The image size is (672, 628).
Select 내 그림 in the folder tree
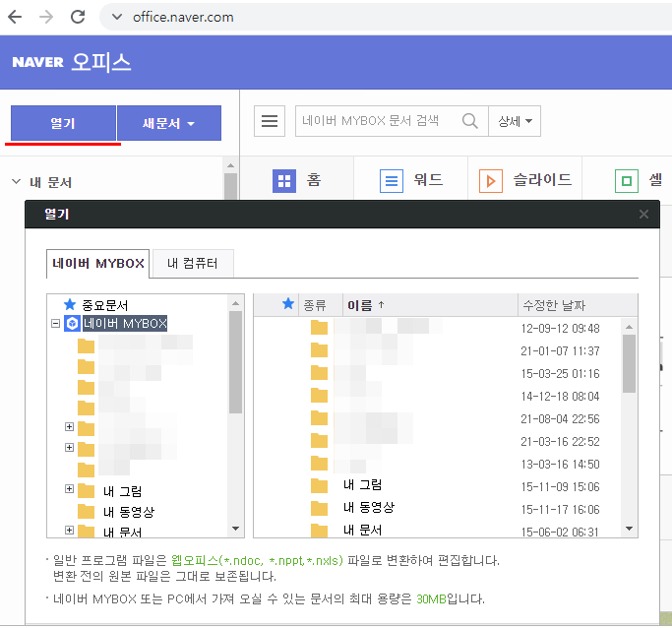(123, 491)
